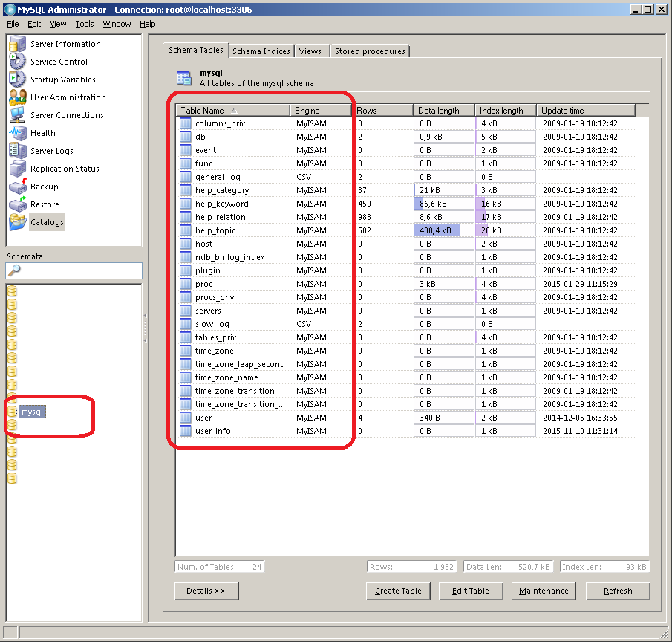This screenshot has width=672, height=642.
Task: Click the Create Table button
Action: pyautogui.click(x=398, y=591)
